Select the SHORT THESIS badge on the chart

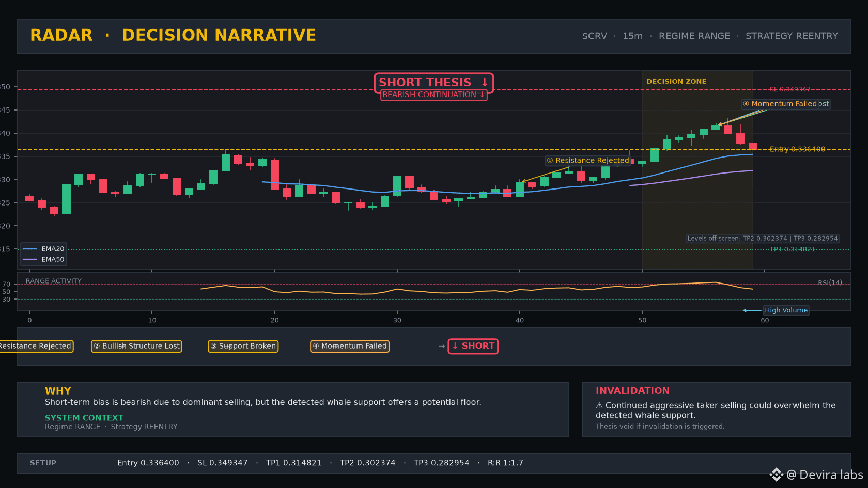[x=434, y=83]
